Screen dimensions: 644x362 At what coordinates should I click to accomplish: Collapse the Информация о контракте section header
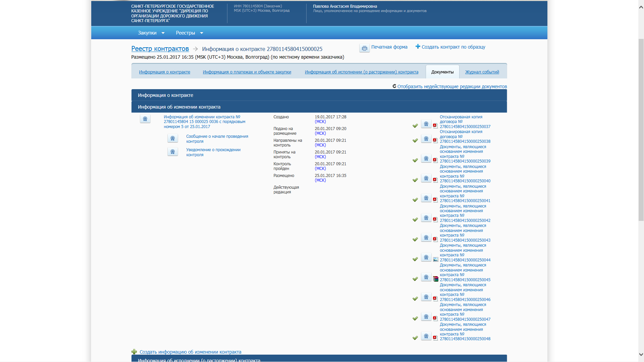click(x=319, y=95)
